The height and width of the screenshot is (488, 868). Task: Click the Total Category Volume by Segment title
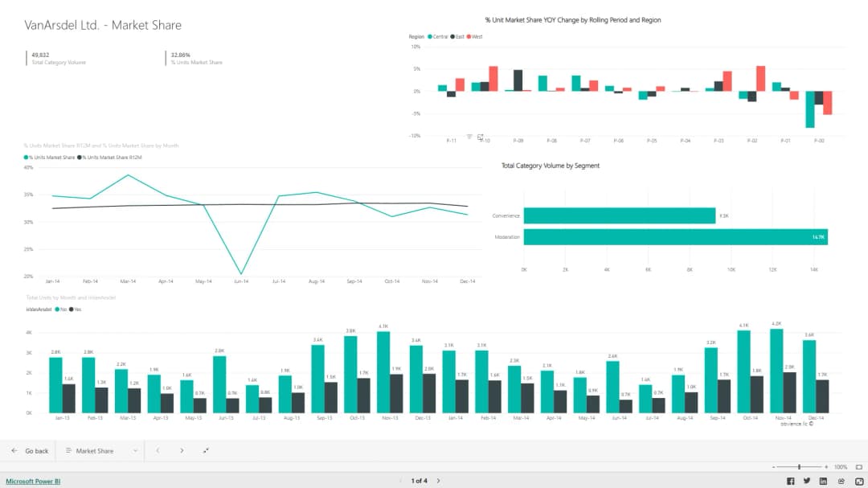[551, 166]
